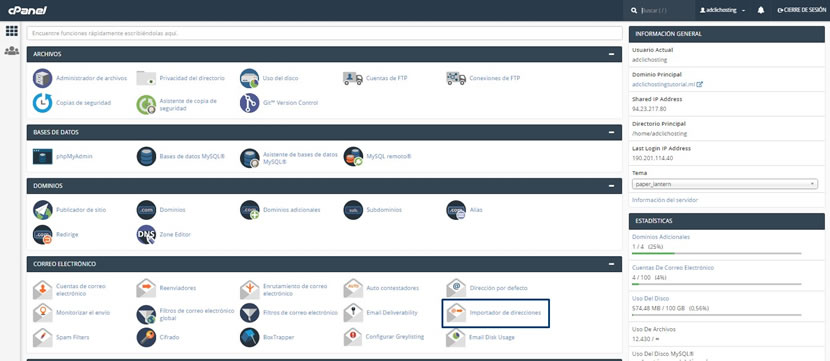
Task: Open Monitorizar el envío link
Action: tap(83, 313)
